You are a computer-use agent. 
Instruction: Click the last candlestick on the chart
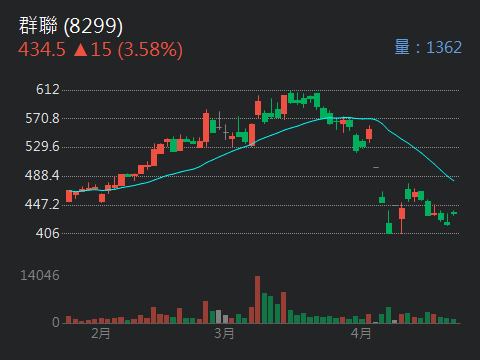coord(454,213)
